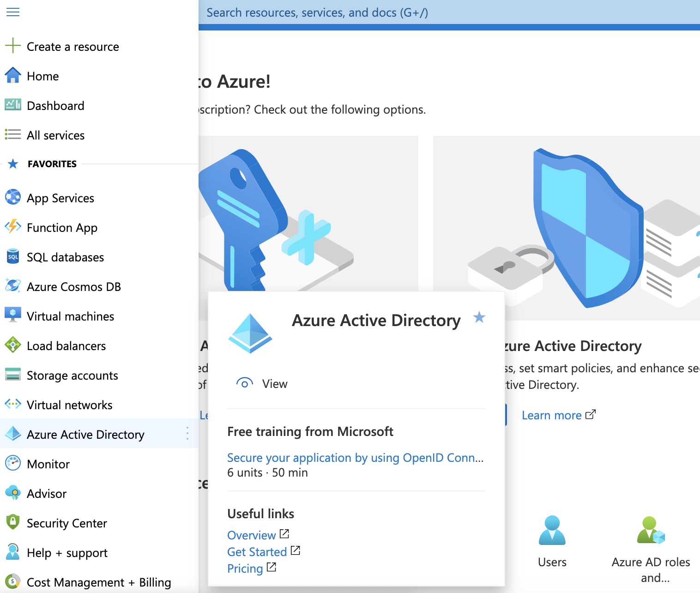This screenshot has width=700, height=593.
Task: Select the Virtual machines icon
Action: 12,316
